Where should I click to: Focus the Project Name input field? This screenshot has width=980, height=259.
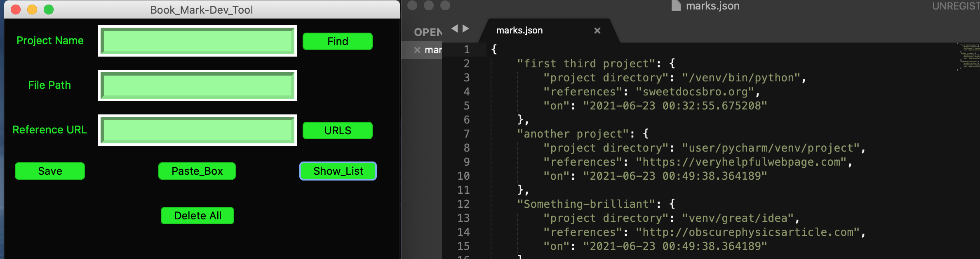pyautogui.click(x=197, y=41)
